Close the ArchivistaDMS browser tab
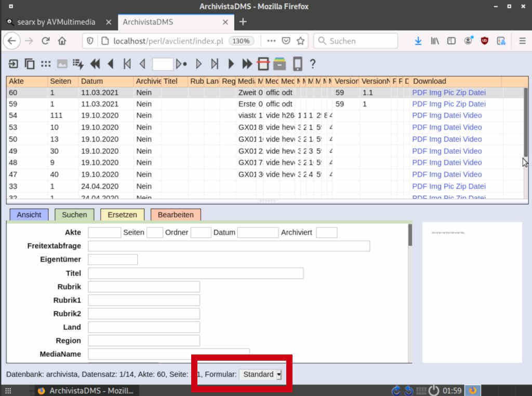This screenshot has height=396, width=532. [x=225, y=22]
